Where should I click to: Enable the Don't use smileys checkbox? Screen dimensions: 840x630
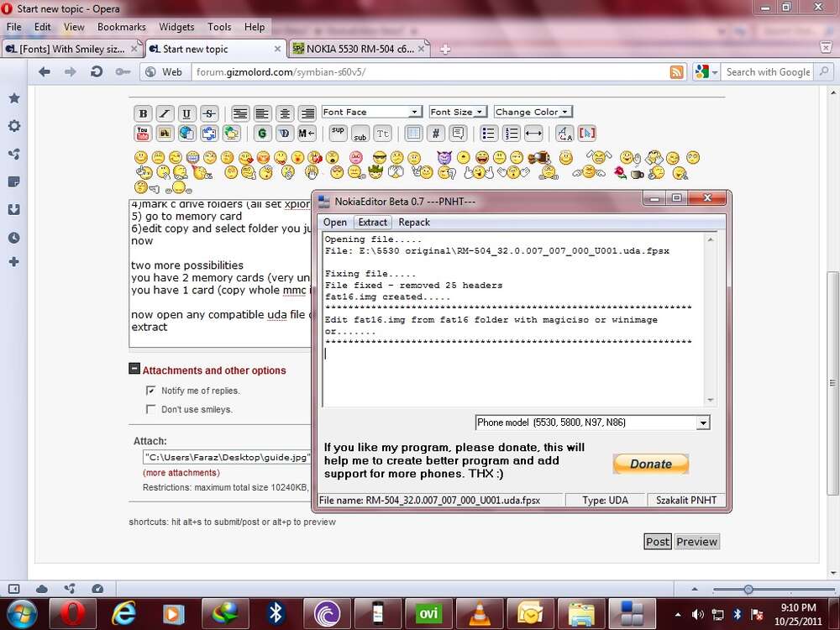click(x=150, y=409)
